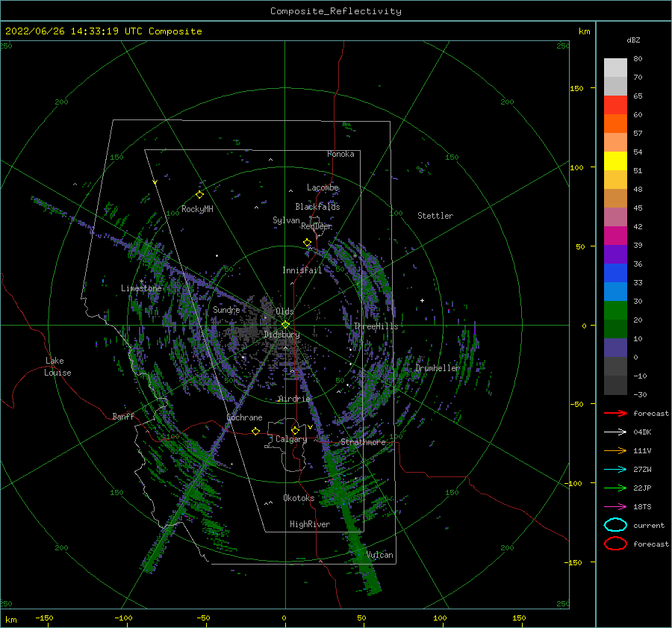672x628 pixels.
Task: Click the Composite_Reflectivity title
Action: pos(336,11)
